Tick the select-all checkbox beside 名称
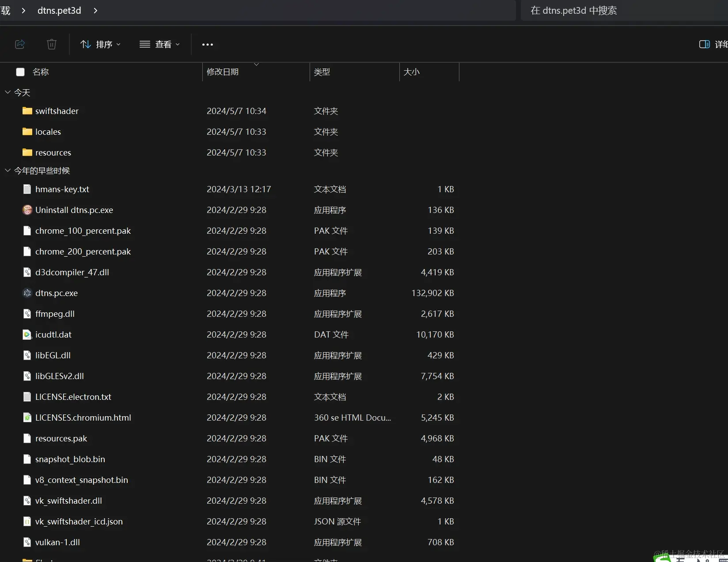Viewport: 728px width, 562px height. click(20, 72)
